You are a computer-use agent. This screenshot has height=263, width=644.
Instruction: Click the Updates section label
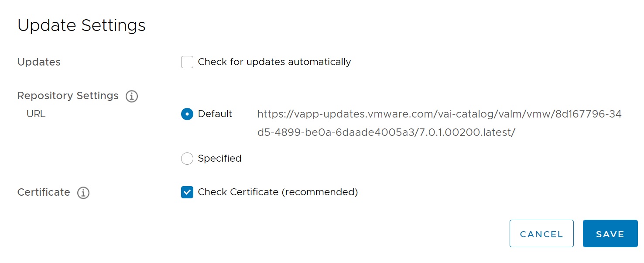[x=39, y=62]
